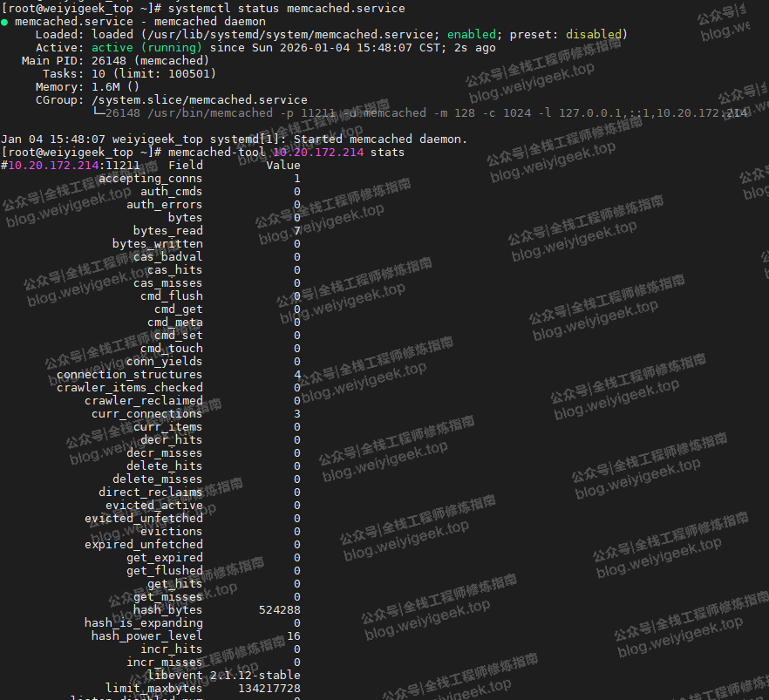The image size is (769, 700).
Task: Click the 'curr_items' field
Action: click(167, 427)
